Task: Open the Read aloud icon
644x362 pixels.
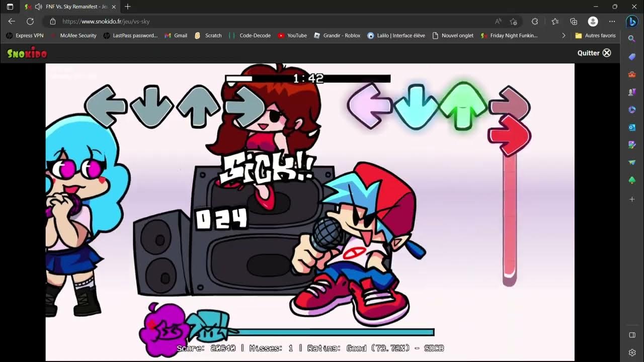Action: [x=498, y=21]
